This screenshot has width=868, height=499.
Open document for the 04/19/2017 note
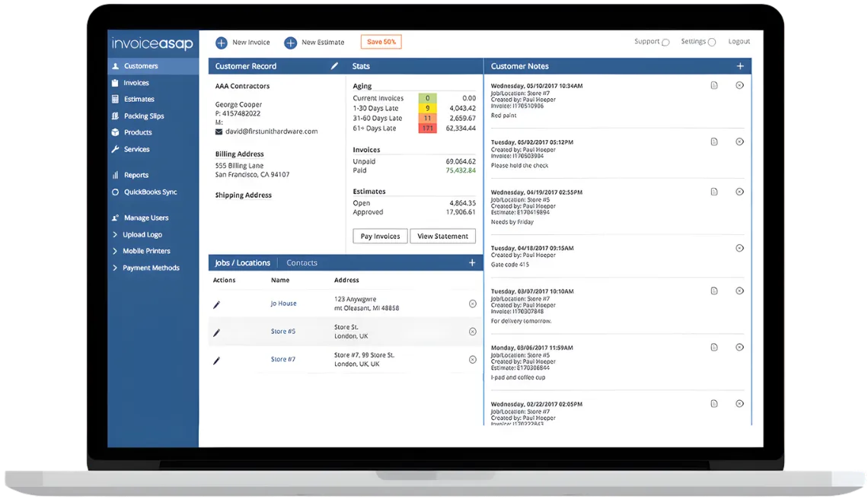tap(714, 192)
